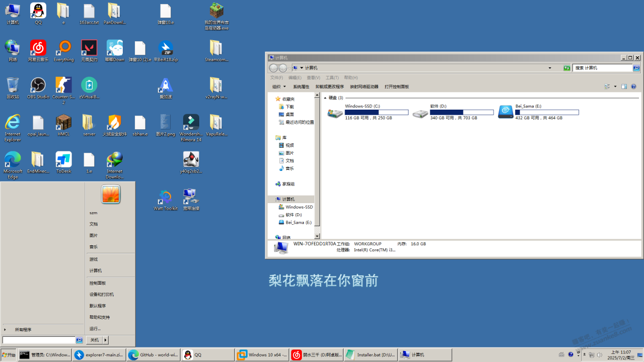
Task: Launch the Watt Toolkit shortcut
Action: coord(166,200)
